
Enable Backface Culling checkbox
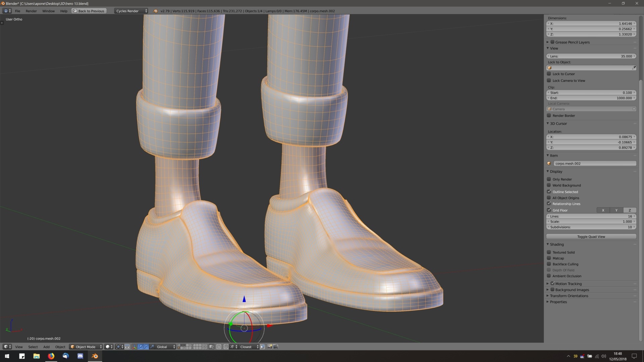(x=549, y=264)
